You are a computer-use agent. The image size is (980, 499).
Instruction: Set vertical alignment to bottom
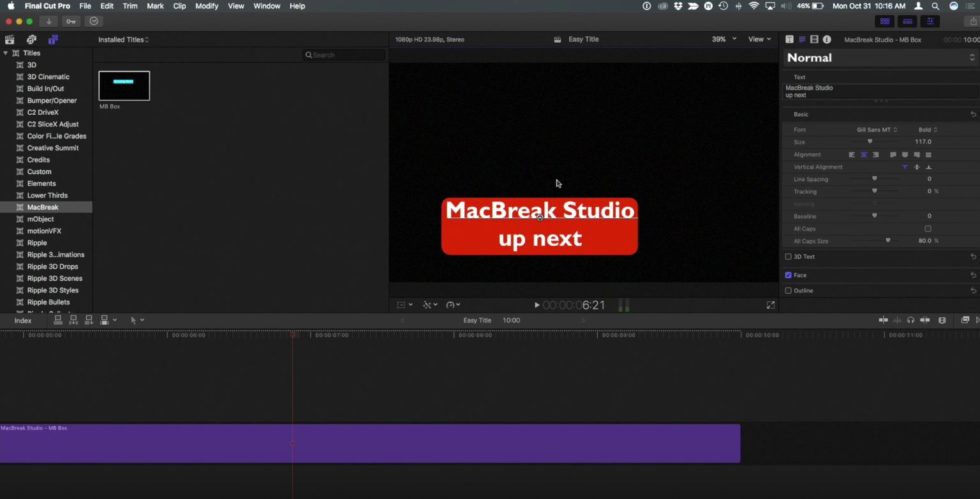(x=928, y=167)
